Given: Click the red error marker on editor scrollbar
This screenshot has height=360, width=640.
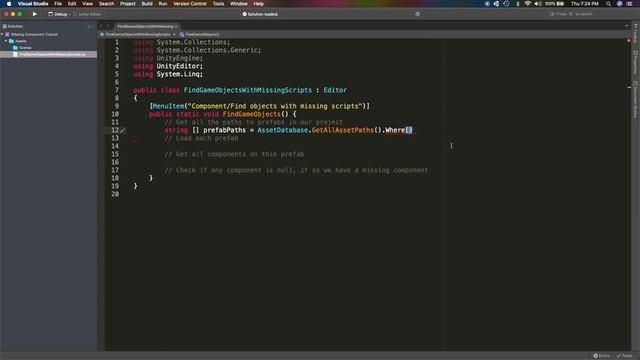Looking at the screenshot, I should click(629, 40).
